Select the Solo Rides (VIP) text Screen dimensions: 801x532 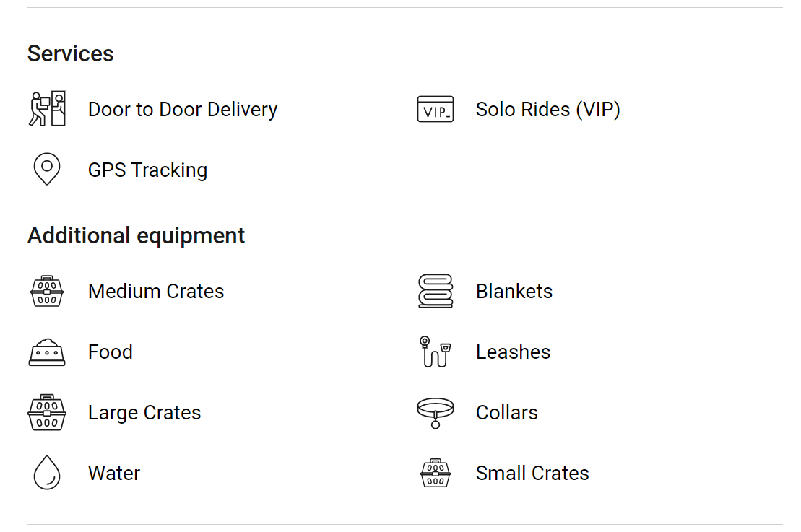[548, 109]
